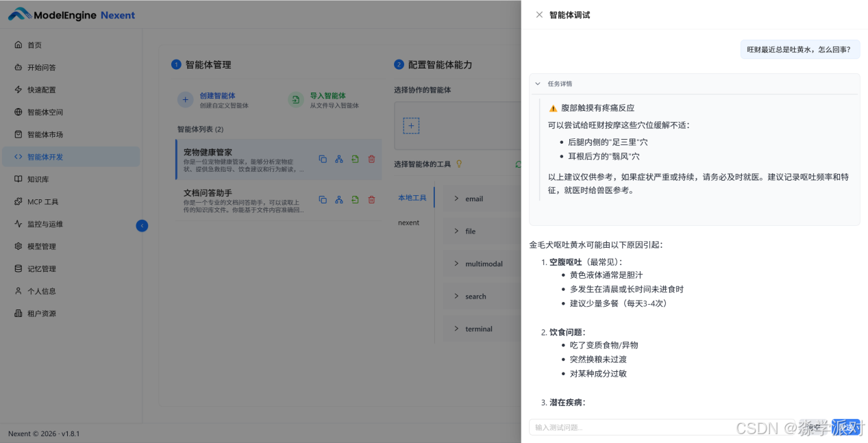The image size is (868, 443).
Task: Delete the 宠物健康管家 agent
Action: pos(371,159)
